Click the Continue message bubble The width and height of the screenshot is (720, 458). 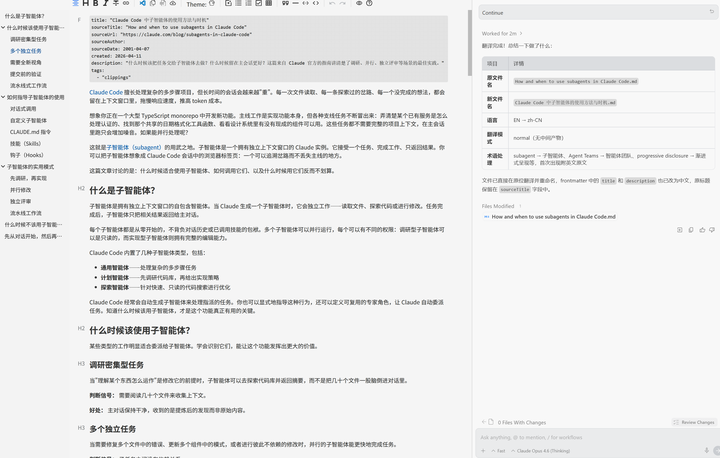[597, 12]
